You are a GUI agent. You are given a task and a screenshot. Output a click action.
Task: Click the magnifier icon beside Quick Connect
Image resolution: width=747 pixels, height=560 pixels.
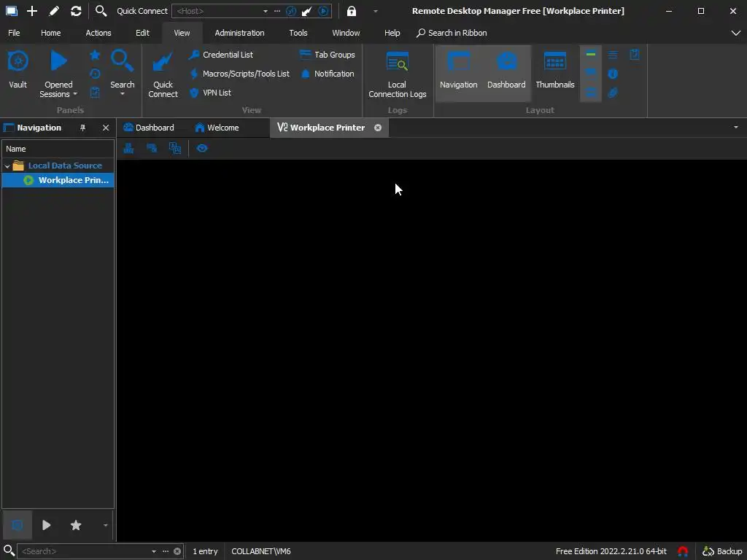101,11
